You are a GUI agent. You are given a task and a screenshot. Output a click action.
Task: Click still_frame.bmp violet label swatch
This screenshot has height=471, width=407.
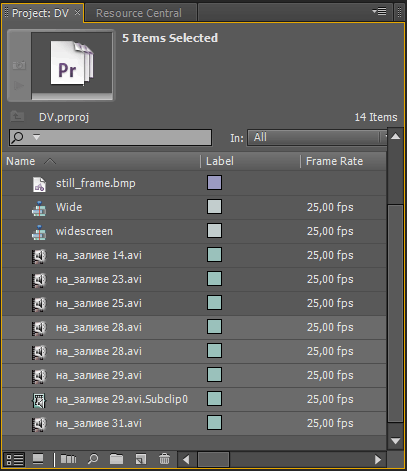214,183
